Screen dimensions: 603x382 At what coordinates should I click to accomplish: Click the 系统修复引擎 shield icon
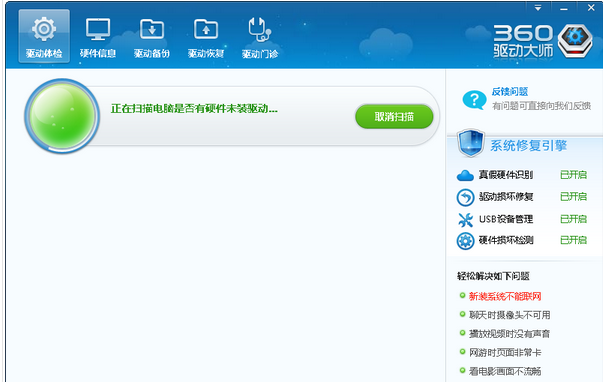(x=470, y=143)
